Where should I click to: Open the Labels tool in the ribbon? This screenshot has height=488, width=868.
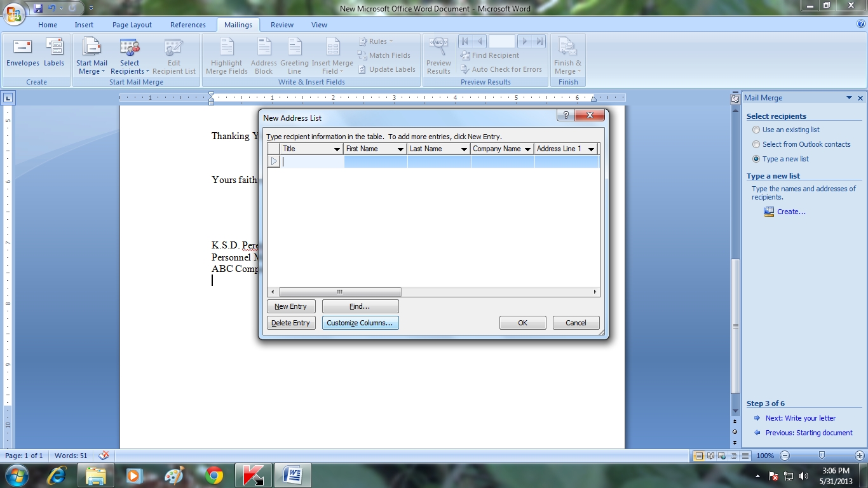tap(54, 53)
